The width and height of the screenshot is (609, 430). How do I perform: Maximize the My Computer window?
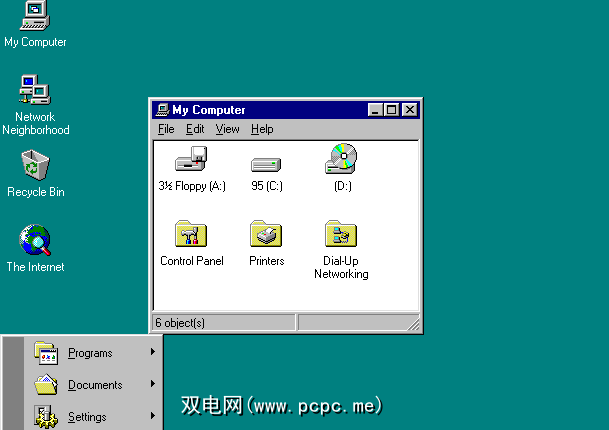coord(391,110)
